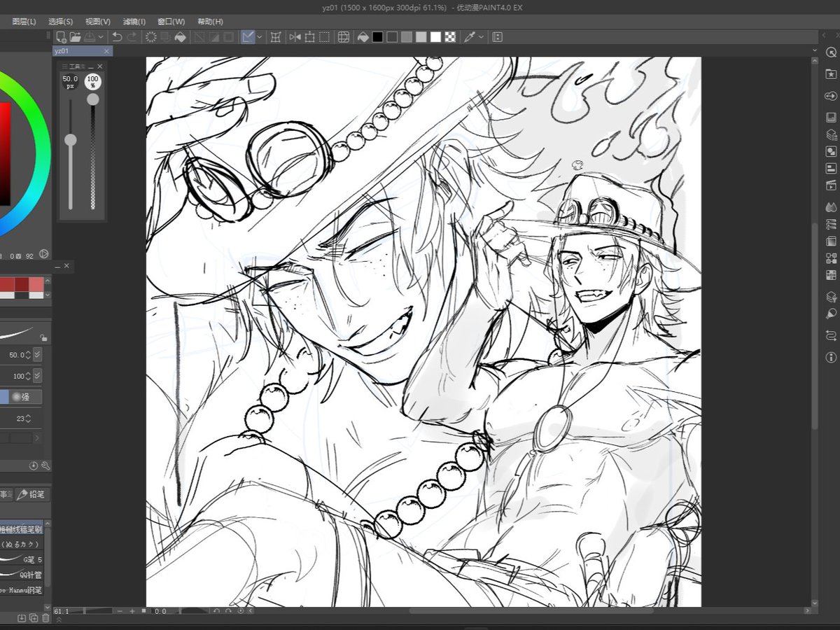The height and width of the screenshot is (630, 840).
Task: Toggle the opacity dynamics button at 100
Action: point(38,376)
